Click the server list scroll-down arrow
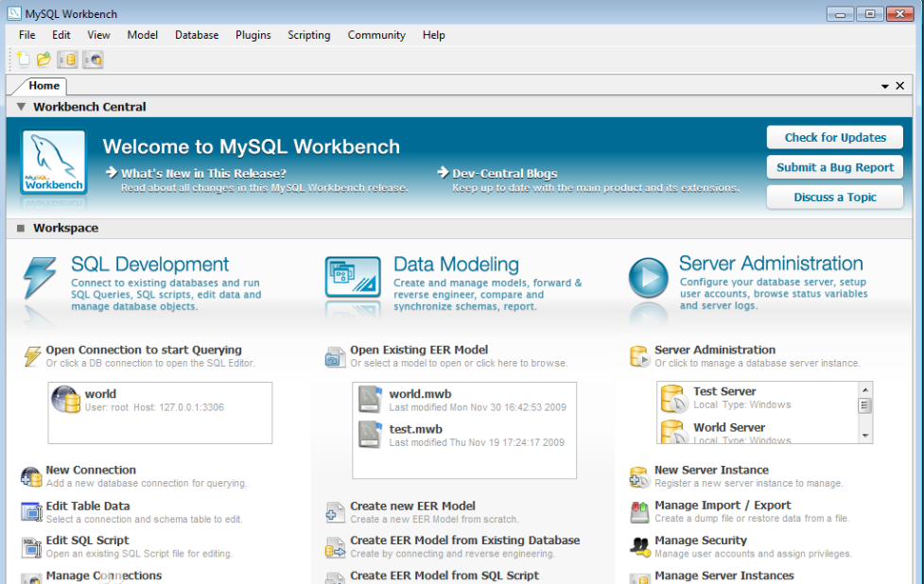 point(865,436)
